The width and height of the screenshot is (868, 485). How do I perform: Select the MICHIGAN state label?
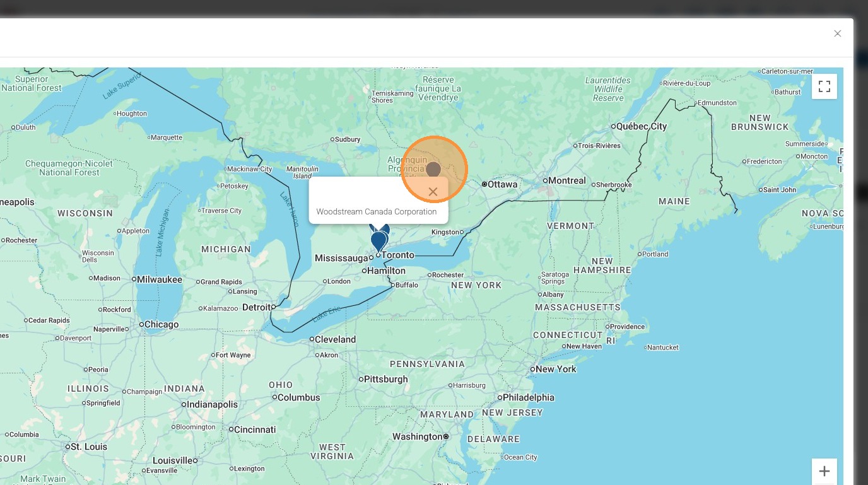(x=226, y=249)
